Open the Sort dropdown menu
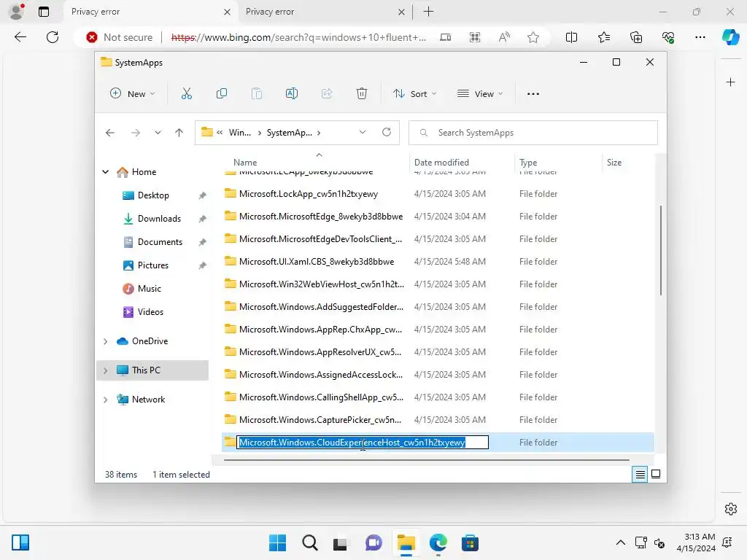The image size is (747, 560). pyautogui.click(x=415, y=94)
